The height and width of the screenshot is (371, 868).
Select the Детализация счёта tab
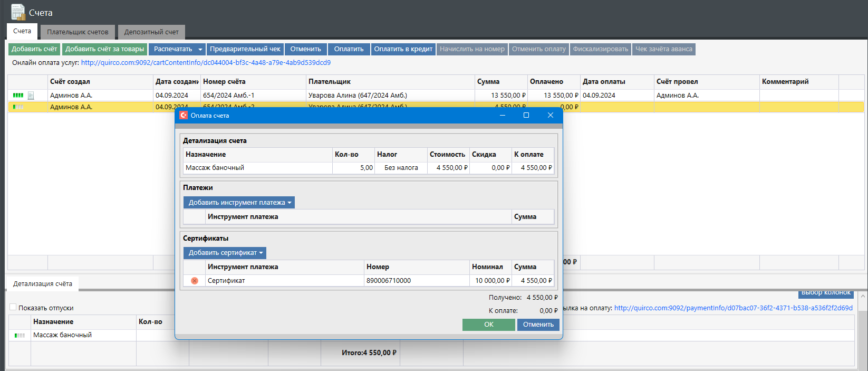(x=43, y=284)
